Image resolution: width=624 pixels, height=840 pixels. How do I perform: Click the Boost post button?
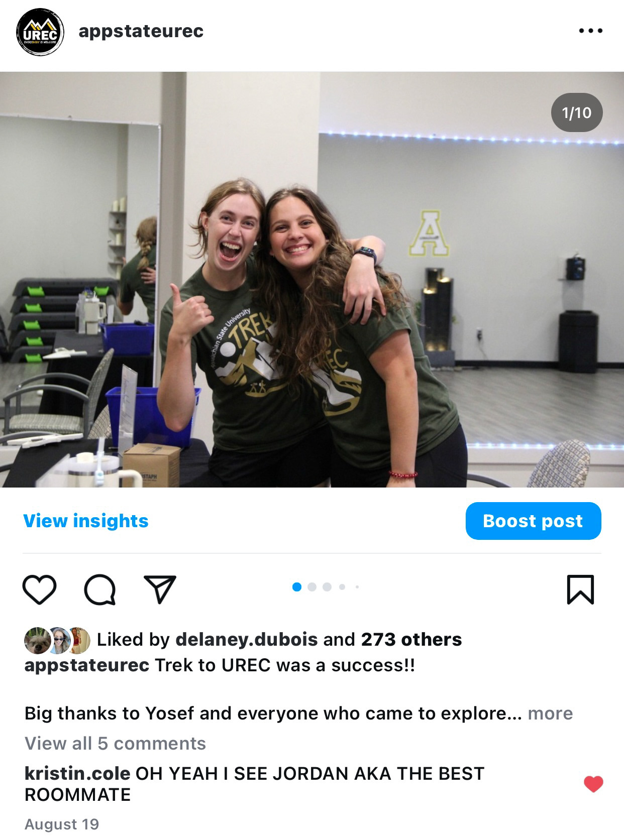coord(533,521)
